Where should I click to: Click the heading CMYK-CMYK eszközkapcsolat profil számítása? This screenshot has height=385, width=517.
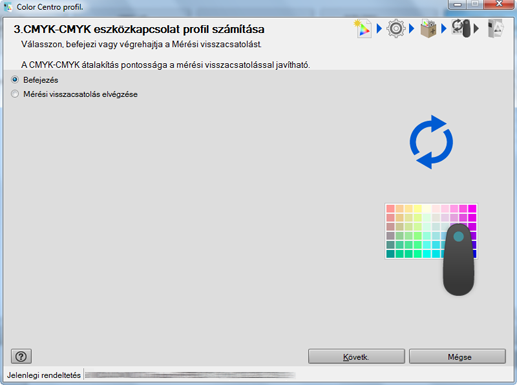tap(139, 29)
